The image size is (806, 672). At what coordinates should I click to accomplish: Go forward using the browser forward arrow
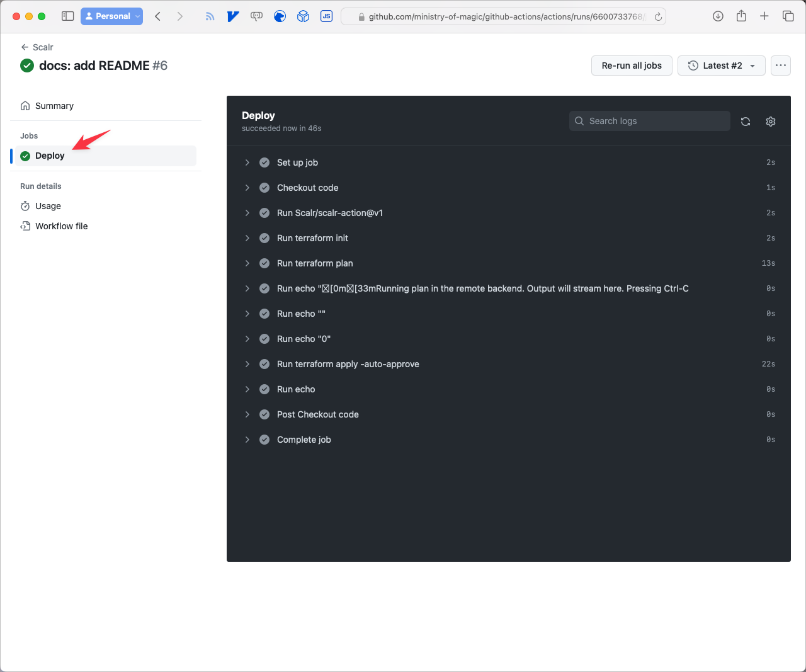click(x=180, y=16)
